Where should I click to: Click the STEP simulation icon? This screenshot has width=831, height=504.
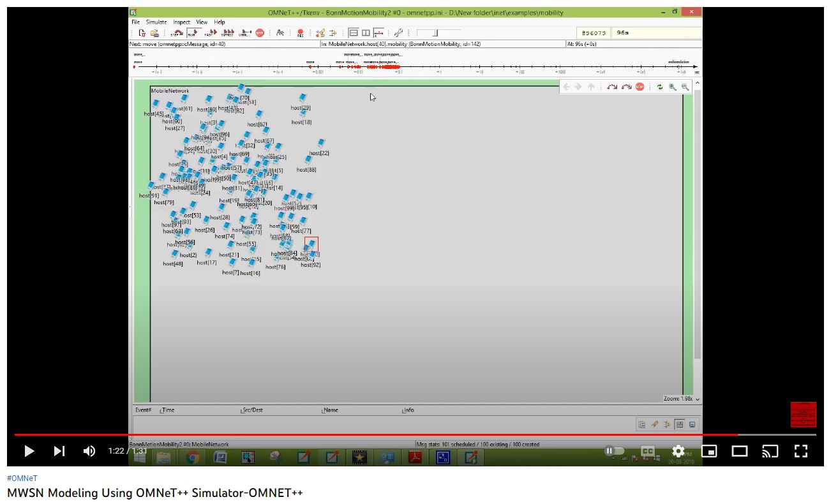tap(176, 33)
